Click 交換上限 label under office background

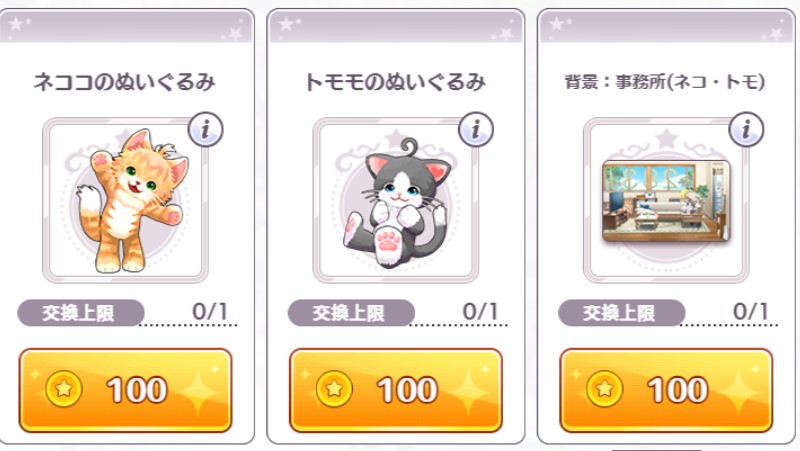[x=621, y=313]
